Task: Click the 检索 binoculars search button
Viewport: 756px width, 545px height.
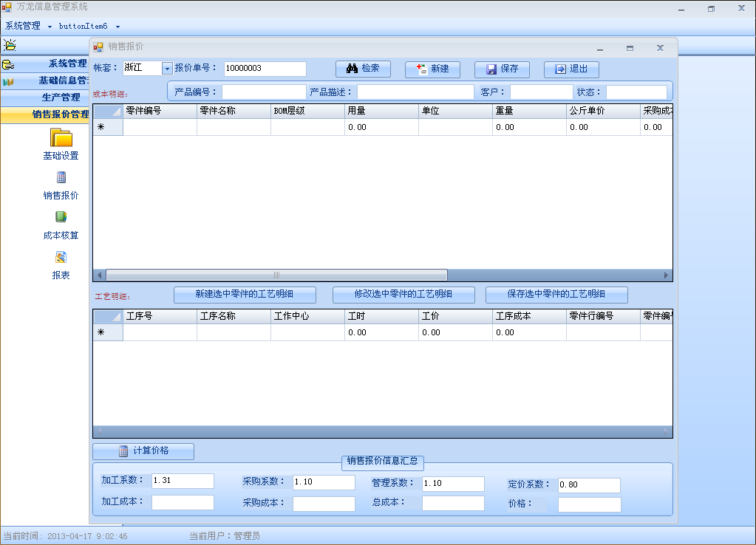Action: tap(363, 69)
